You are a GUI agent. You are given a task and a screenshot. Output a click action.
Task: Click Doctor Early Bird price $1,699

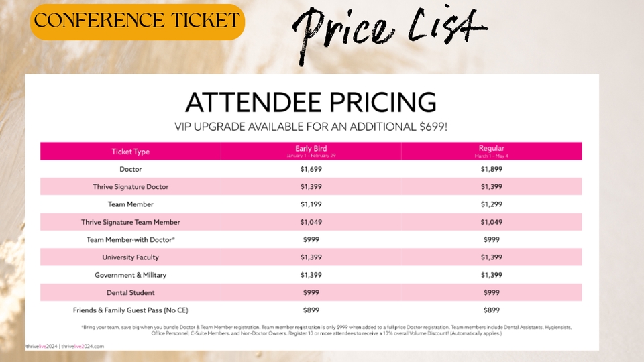point(311,169)
